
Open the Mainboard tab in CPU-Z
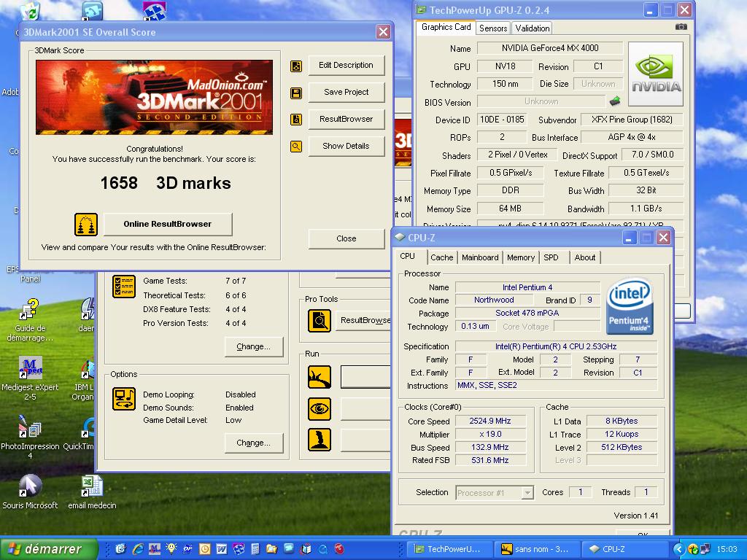click(480, 257)
